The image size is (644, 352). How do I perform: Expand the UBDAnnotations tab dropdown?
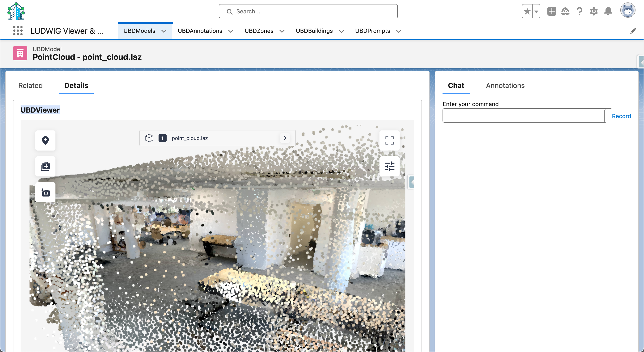coord(231,31)
